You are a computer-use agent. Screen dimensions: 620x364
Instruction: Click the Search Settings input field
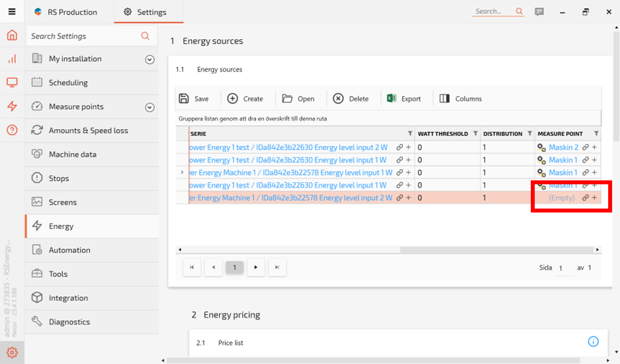coord(84,36)
